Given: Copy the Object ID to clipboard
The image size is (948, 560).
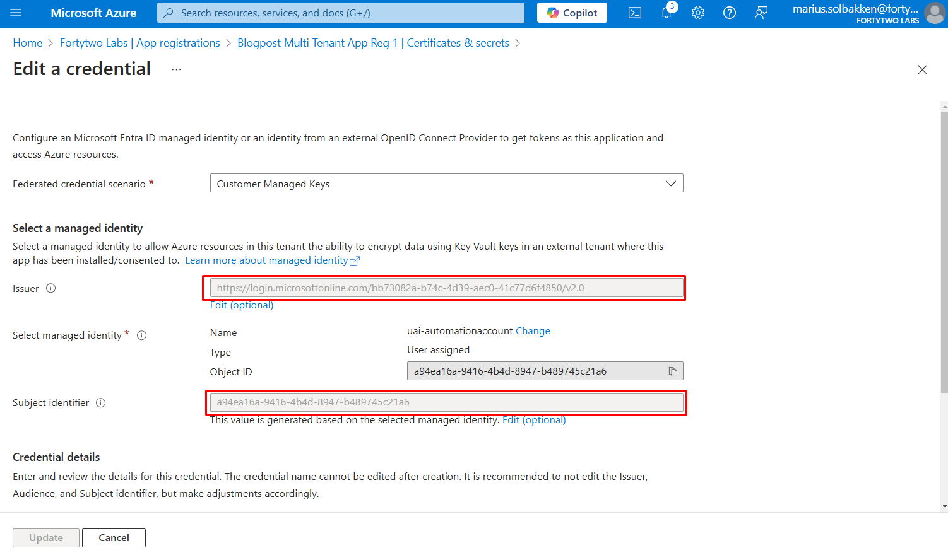Looking at the screenshot, I should (x=673, y=371).
